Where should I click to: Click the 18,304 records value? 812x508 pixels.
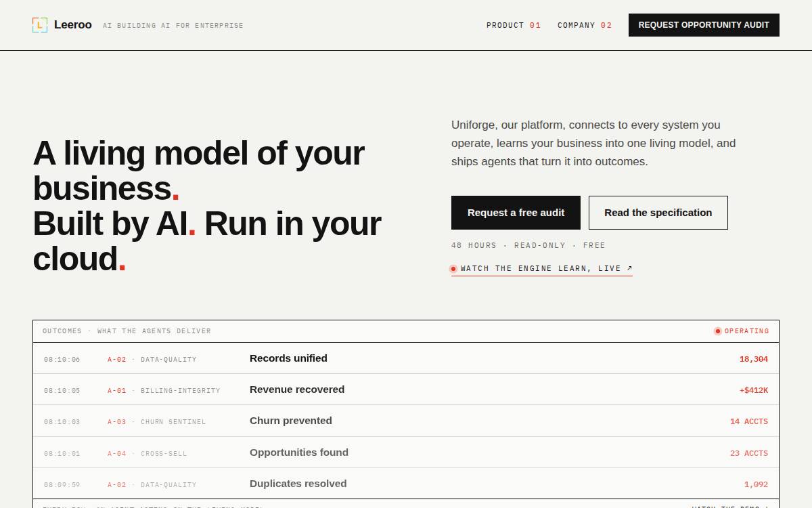(754, 359)
